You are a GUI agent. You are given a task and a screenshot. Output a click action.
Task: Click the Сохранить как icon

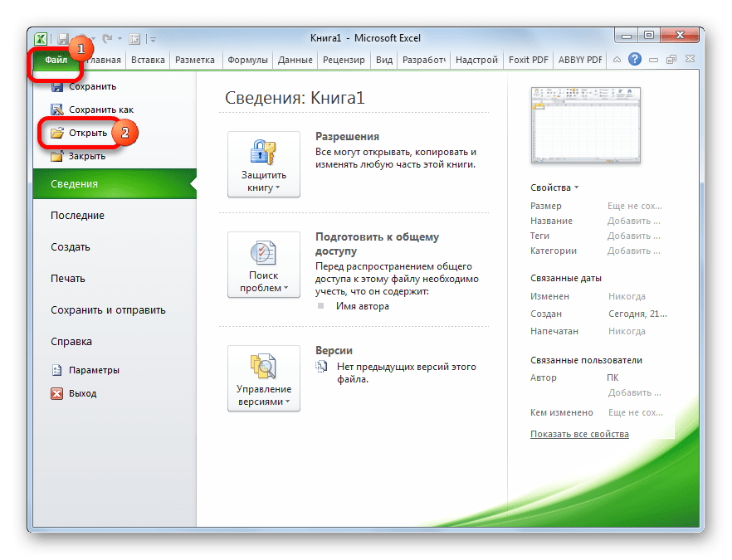(57, 110)
